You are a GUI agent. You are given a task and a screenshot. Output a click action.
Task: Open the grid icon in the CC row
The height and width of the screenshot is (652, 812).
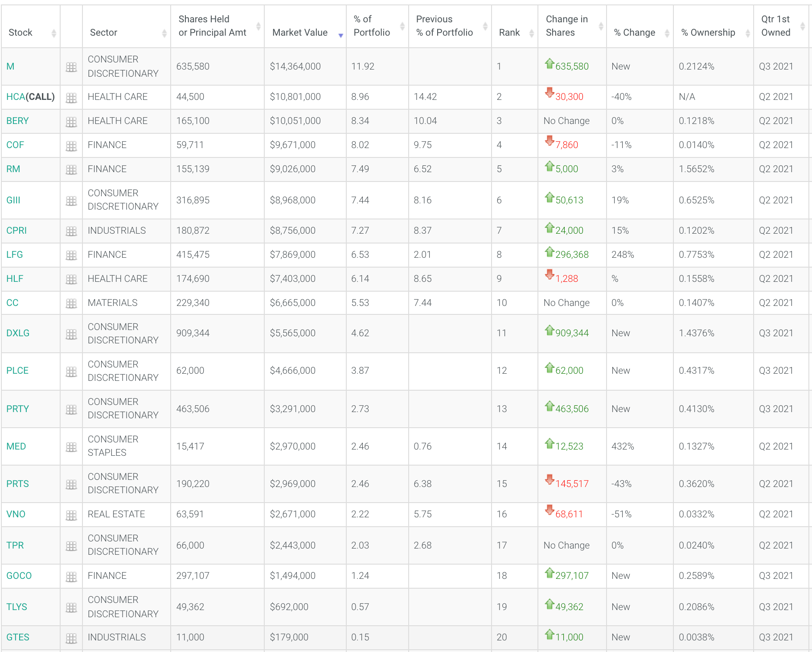[71, 304]
